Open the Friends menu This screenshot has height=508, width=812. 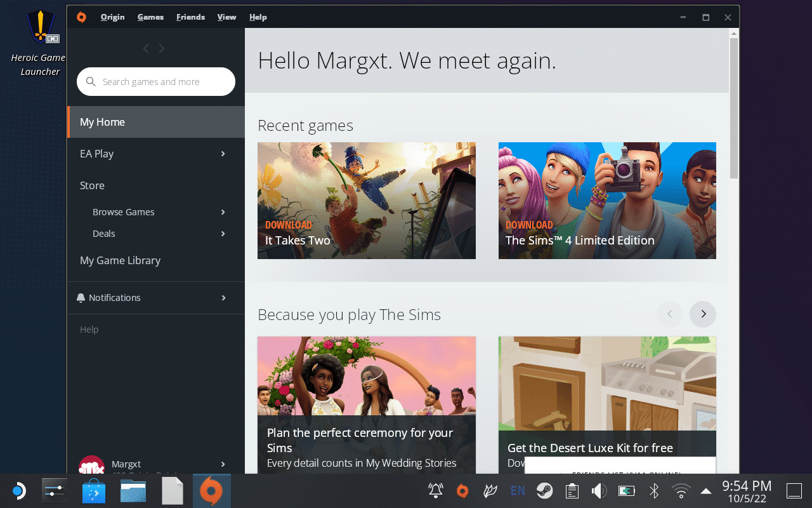pos(190,17)
